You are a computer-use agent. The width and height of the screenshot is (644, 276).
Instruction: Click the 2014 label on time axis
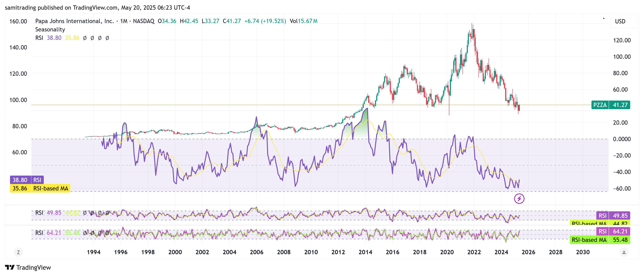[365, 252]
